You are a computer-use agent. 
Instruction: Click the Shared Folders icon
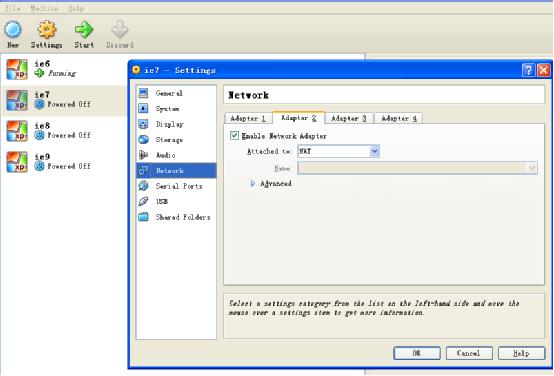click(143, 217)
